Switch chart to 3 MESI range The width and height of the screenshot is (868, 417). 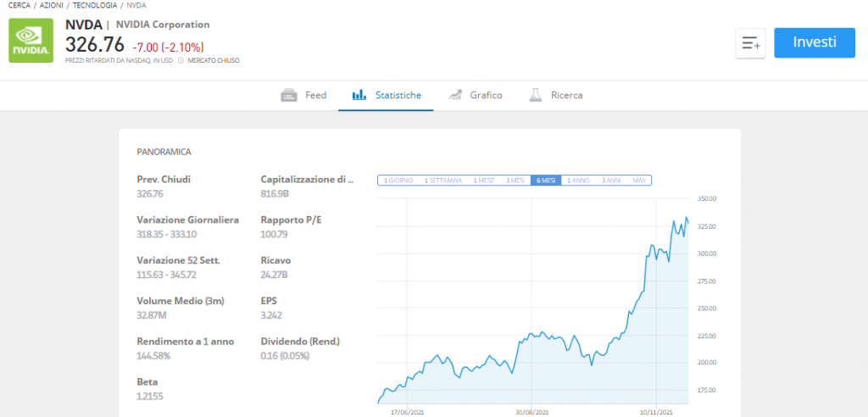pos(515,181)
